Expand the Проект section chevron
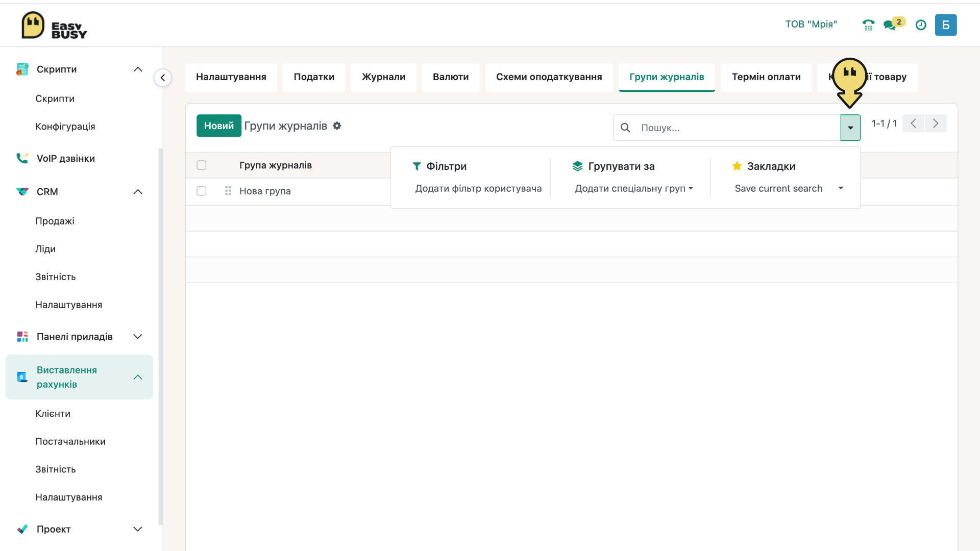 click(138, 529)
